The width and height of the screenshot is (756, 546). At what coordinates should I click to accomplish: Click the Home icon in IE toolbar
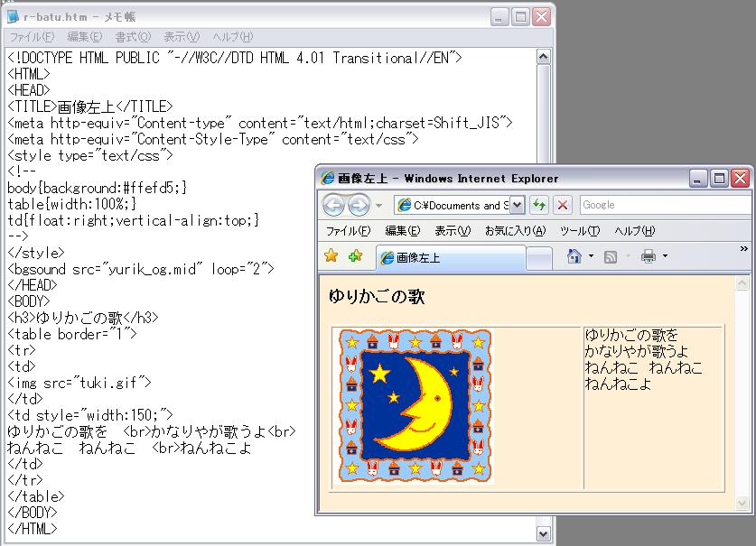tap(574, 256)
